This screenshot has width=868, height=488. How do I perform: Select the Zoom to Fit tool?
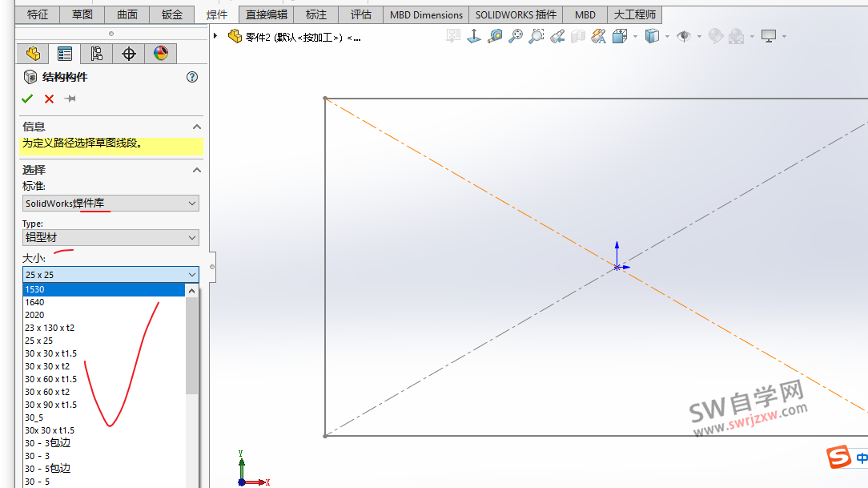point(516,36)
